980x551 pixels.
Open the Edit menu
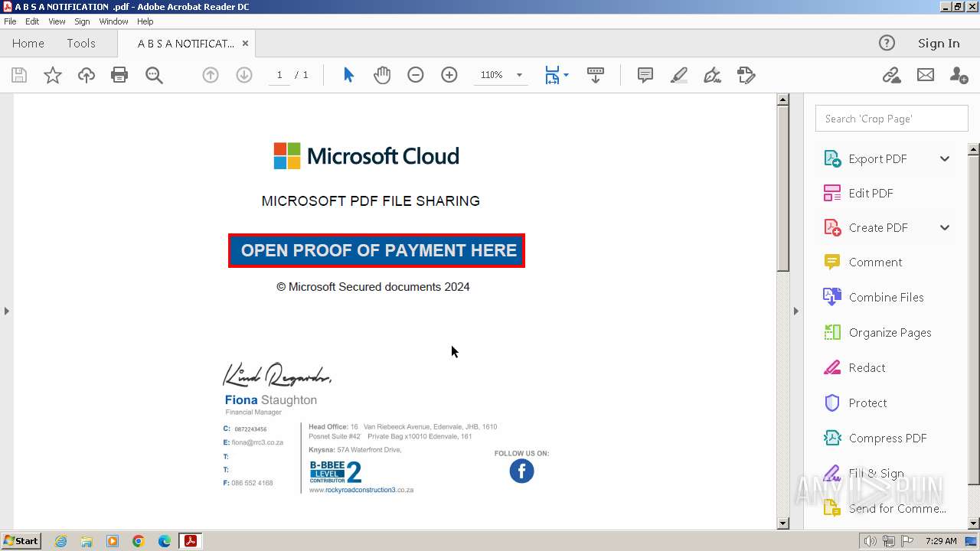pyautogui.click(x=32, y=21)
